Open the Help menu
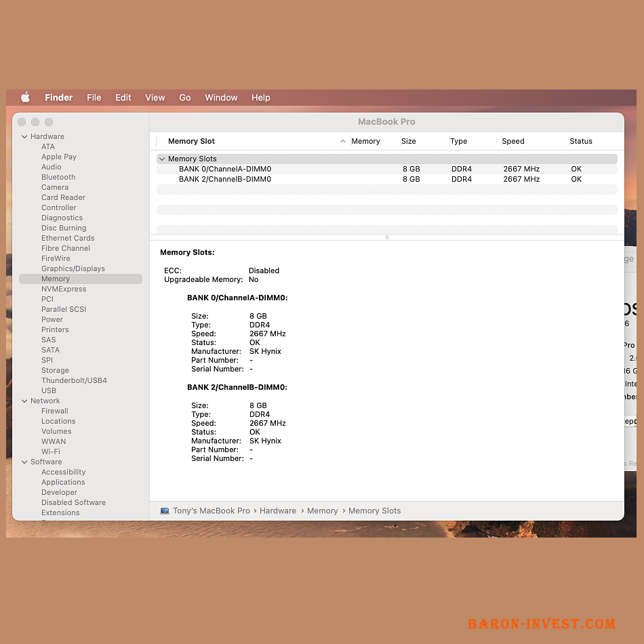 (260, 98)
